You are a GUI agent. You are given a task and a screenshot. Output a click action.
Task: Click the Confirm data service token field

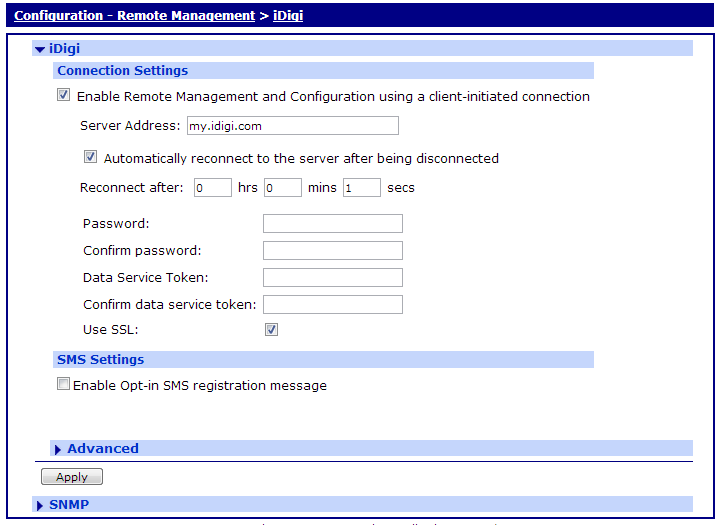[332, 304]
